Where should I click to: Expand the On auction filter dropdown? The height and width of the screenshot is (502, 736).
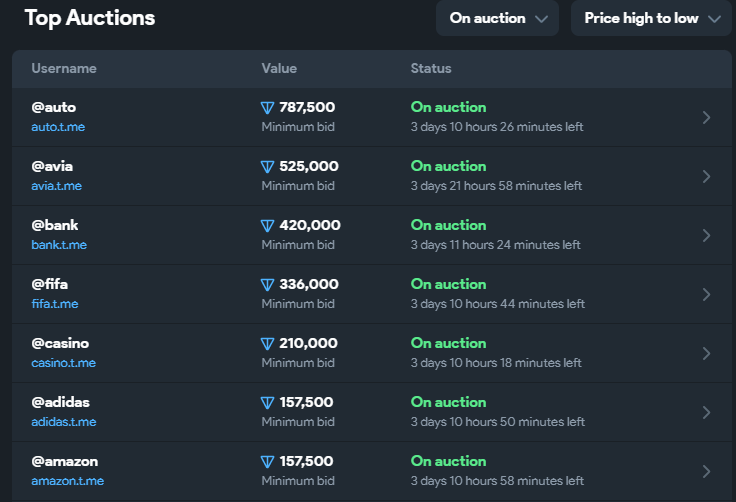pos(497,18)
